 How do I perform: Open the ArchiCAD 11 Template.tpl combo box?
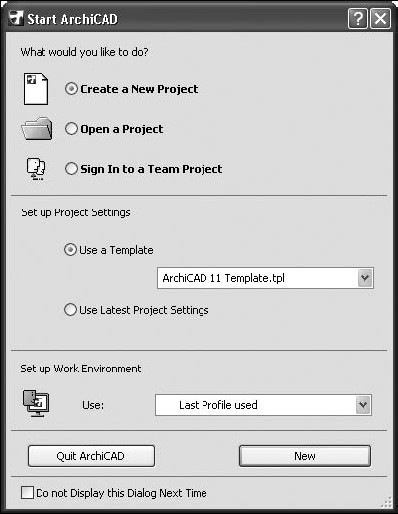pyautogui.click(x=265, y=278)
